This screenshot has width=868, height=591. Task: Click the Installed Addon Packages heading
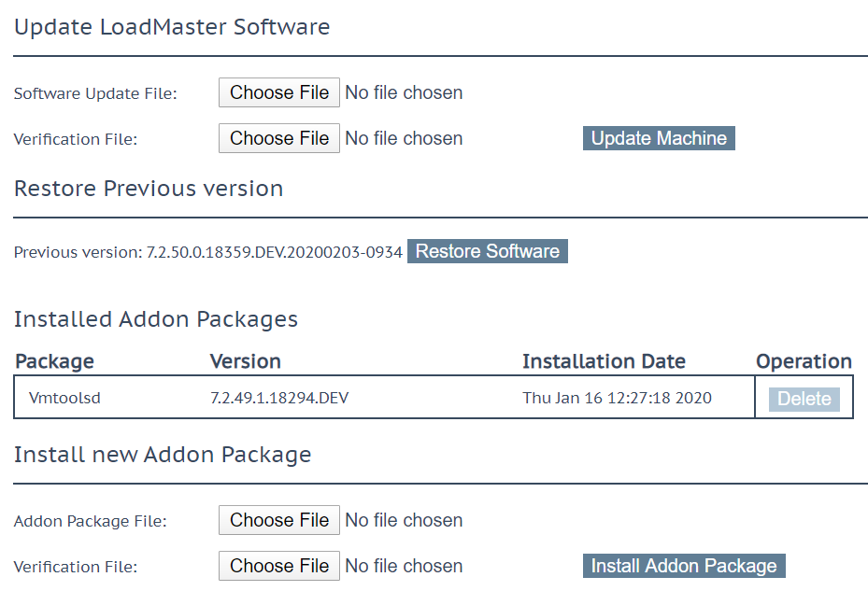click(x=155, y=319)
